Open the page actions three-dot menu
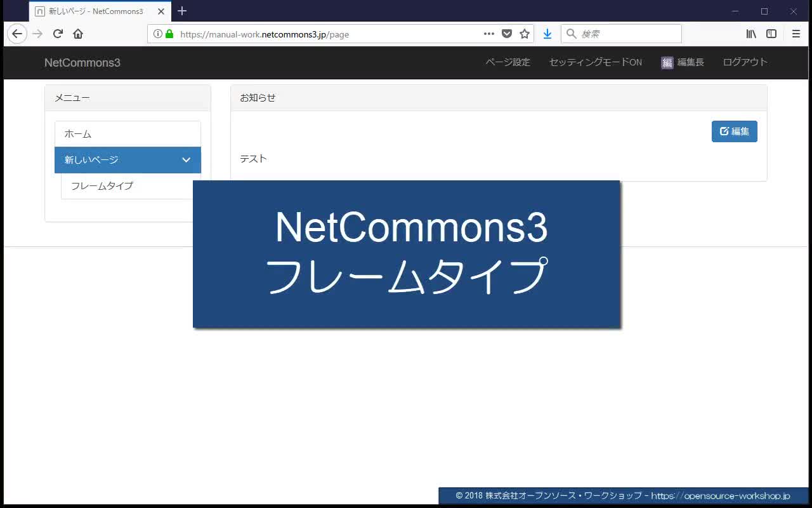This screenshot has width=812, height=508. [x=489, y=34]
